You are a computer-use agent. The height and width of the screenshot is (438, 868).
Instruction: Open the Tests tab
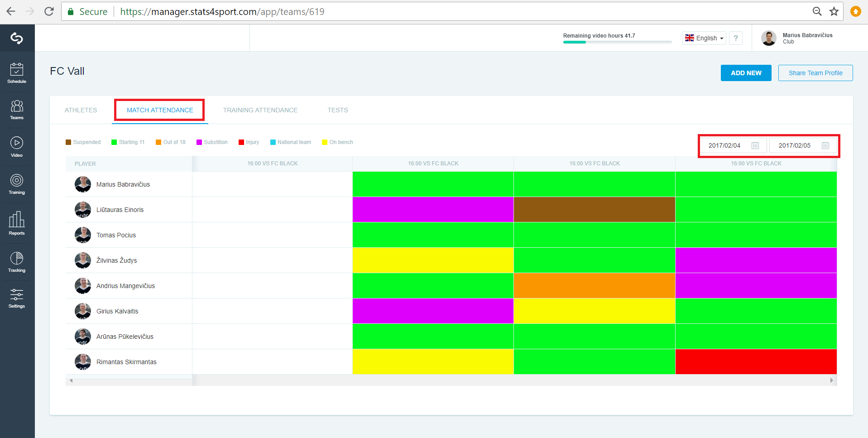(338, 110)
